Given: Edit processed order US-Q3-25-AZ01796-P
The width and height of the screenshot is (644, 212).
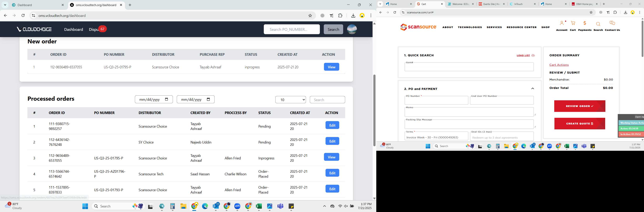Looking at the screenshot, I should click(x=332, y=173).
